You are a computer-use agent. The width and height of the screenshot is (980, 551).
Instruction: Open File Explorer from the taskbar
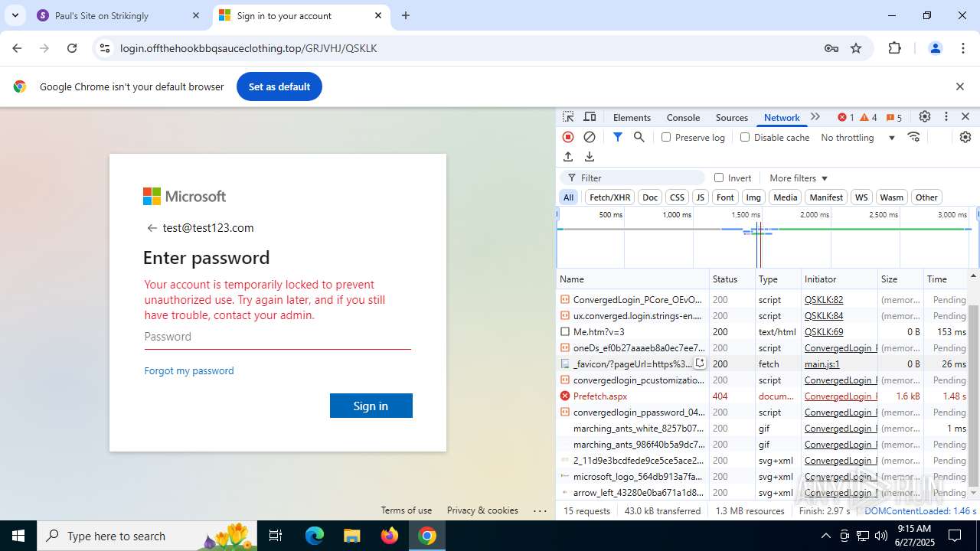coord(352,536)
